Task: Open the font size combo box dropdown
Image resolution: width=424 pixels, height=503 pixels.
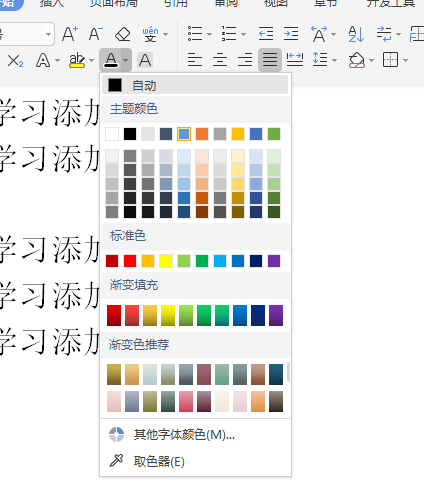Action: 48,34
